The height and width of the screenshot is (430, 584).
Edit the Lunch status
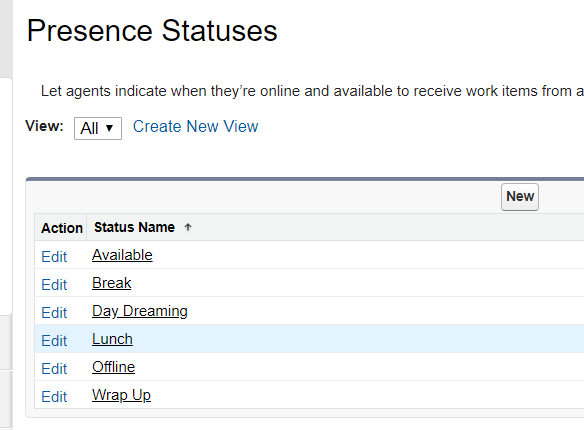(x=54, y=341)
